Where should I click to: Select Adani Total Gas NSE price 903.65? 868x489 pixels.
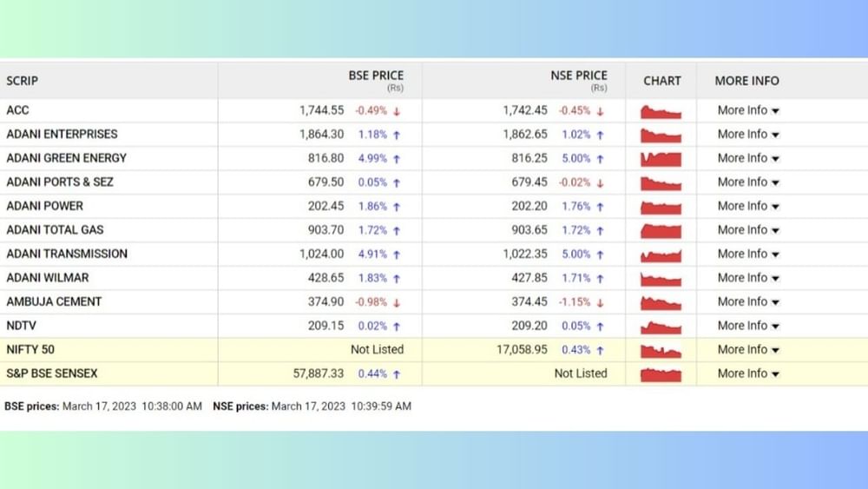click(x=529, y=230)
